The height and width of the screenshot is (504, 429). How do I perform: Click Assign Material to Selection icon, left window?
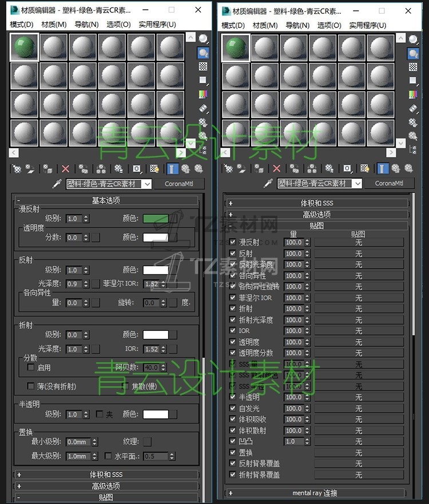[48, 169]
